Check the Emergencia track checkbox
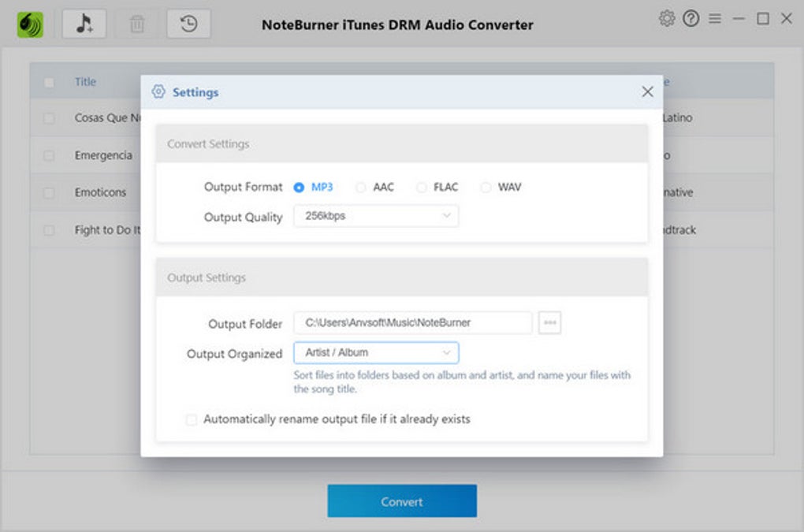The height and width of the screenshot is (532, 804). (49, 155)
